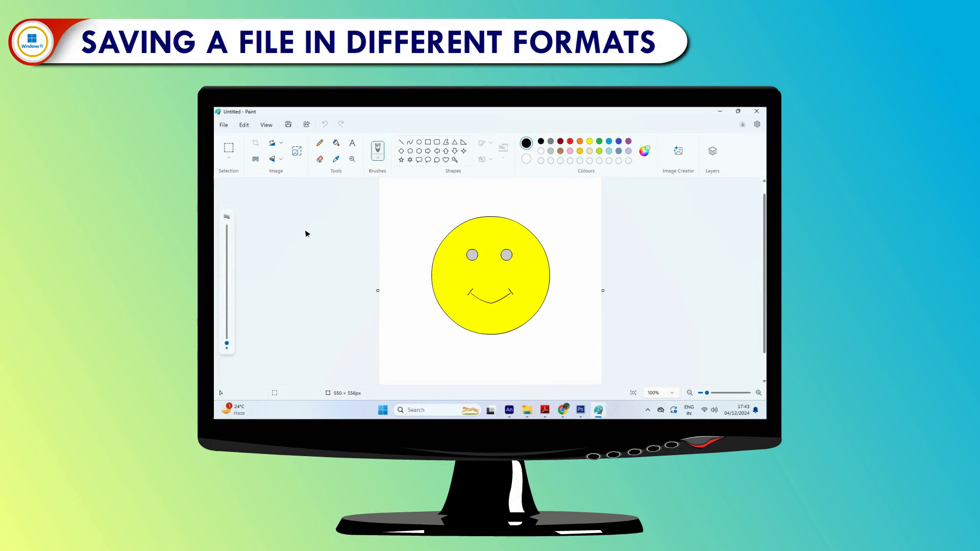Click the Edit menu
Screen dimensions: 980x551
click(244, 125)
